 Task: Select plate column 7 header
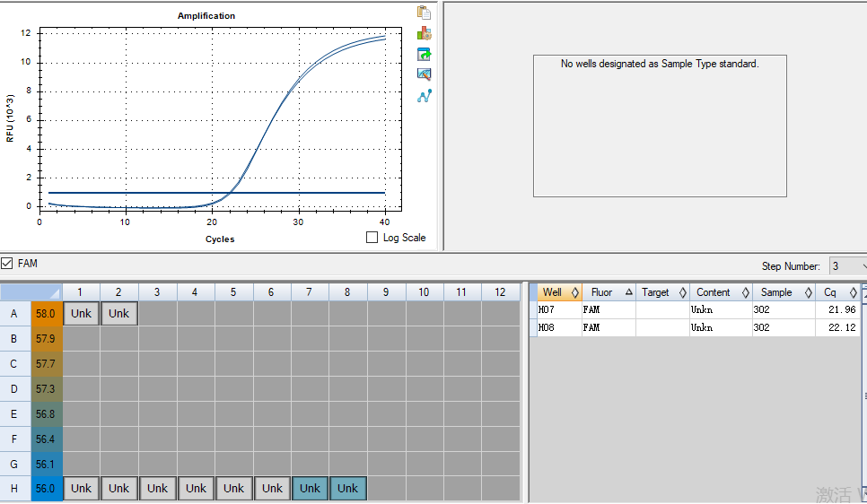coord(310,291)
